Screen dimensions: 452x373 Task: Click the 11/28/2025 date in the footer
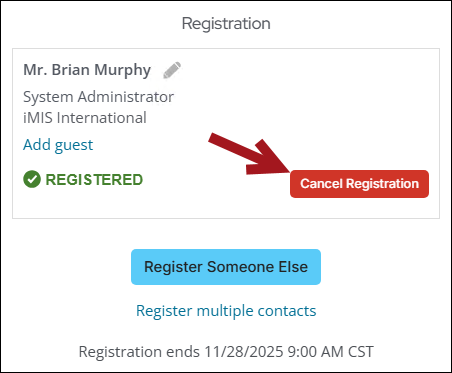[x=244, y=352]
